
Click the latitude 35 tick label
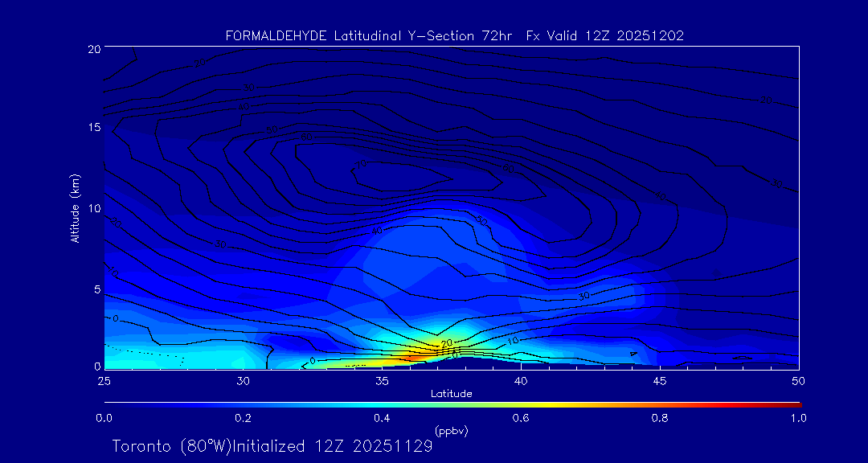(x=382, y=380)
